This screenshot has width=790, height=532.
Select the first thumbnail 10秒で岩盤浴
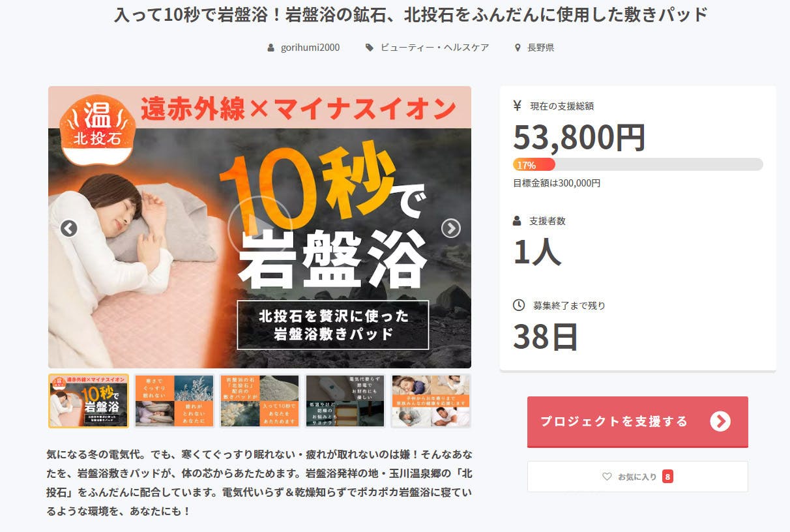pyautogui.click(x=89, y=401)
